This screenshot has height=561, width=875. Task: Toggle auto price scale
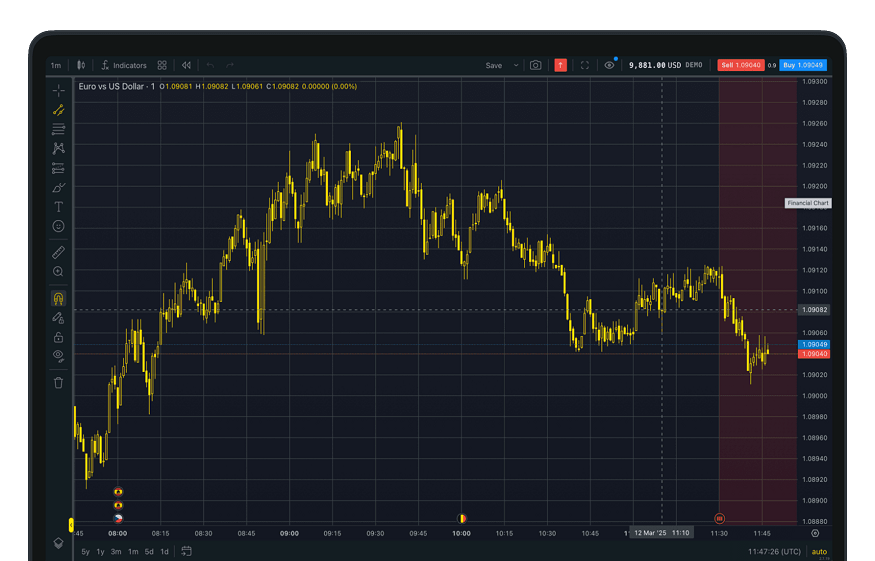[x=819, y=552]
